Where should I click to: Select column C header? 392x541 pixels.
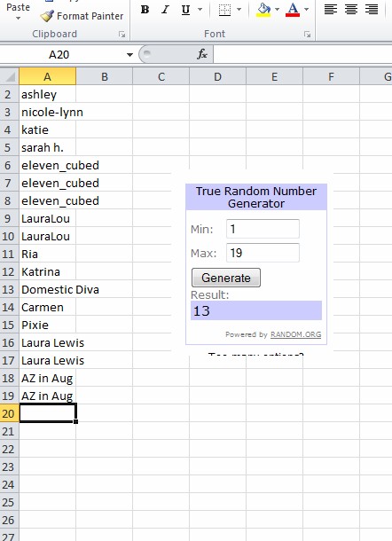(x=161, y=76)
